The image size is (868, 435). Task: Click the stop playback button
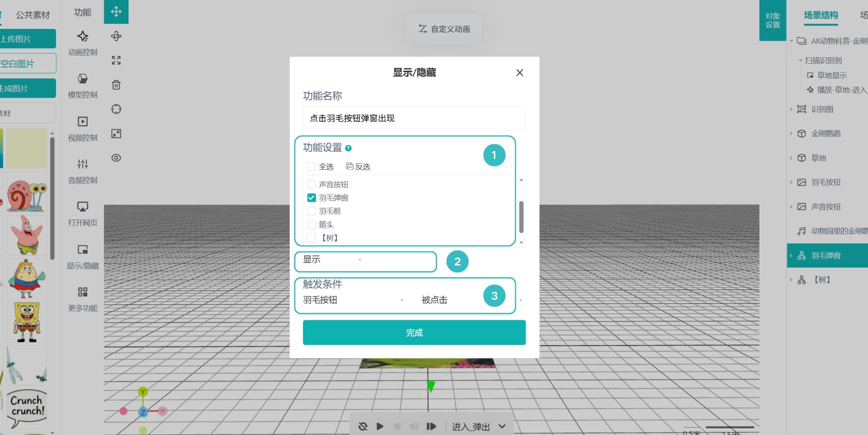pyautogui.click(x=397, y=426)
